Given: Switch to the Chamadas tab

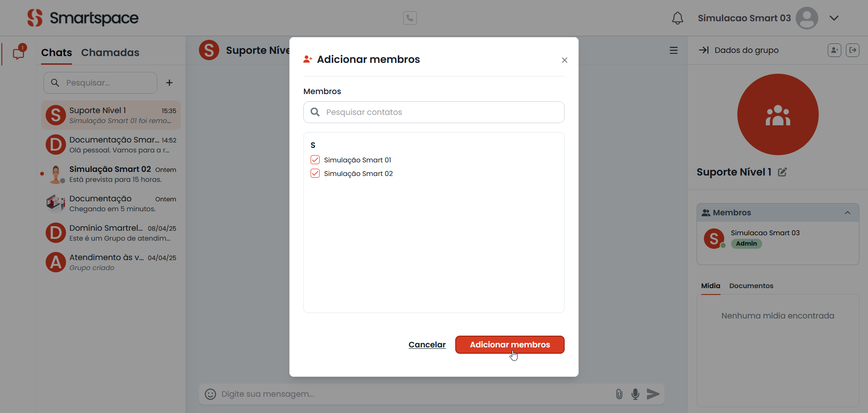Looking at the screenshot, I should (x=110, y=53).
